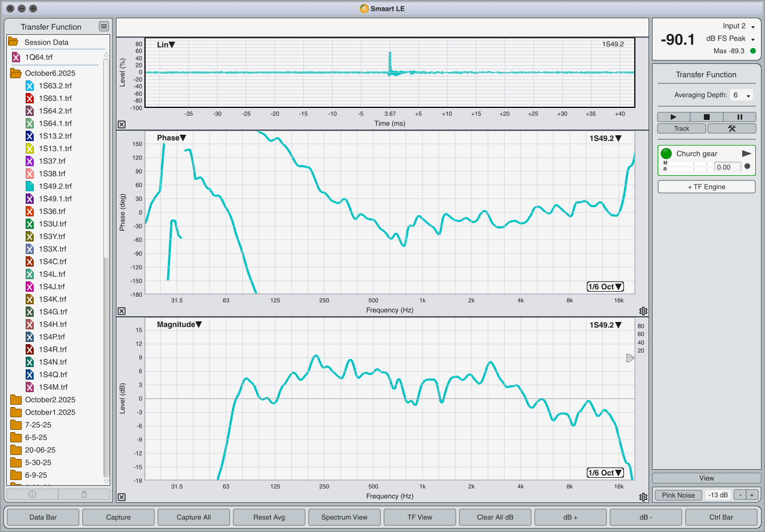Pause the running measurement
This screenshot has width=765, height=532.
[x=739, y=117]
